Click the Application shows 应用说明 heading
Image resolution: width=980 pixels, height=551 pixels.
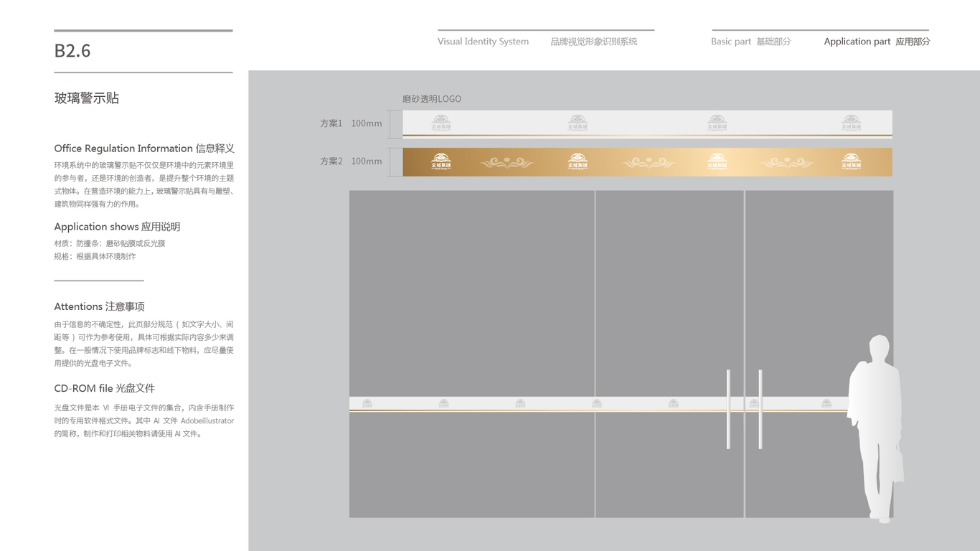(117, 227)
